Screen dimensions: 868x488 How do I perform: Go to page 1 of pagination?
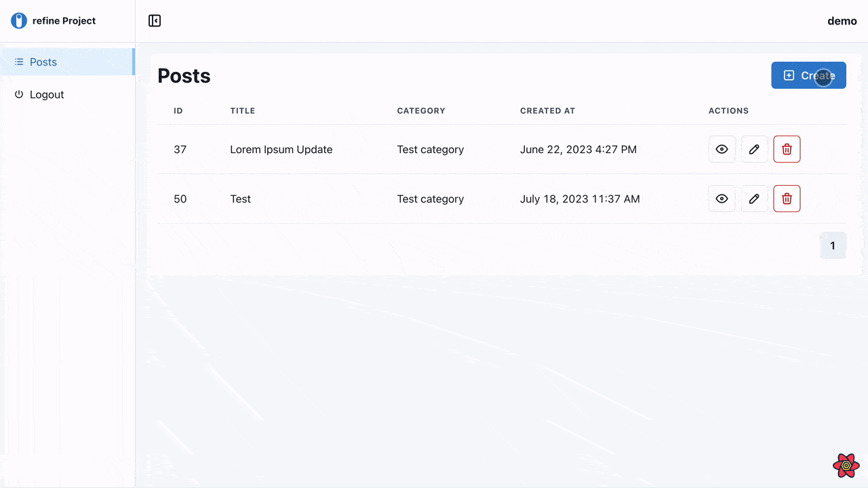[x=833, y=245]
